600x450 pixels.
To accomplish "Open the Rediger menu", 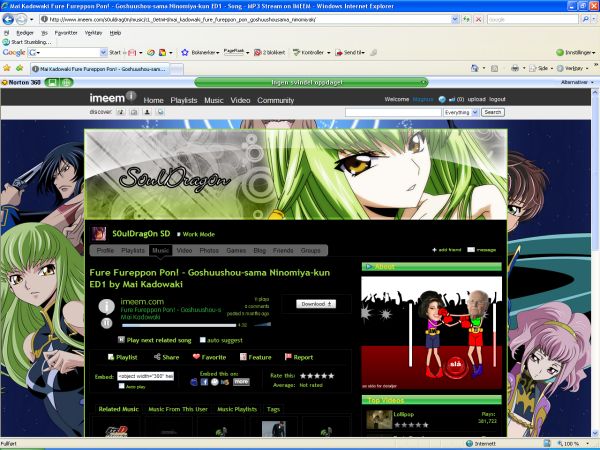I will [x=25, y=33].
